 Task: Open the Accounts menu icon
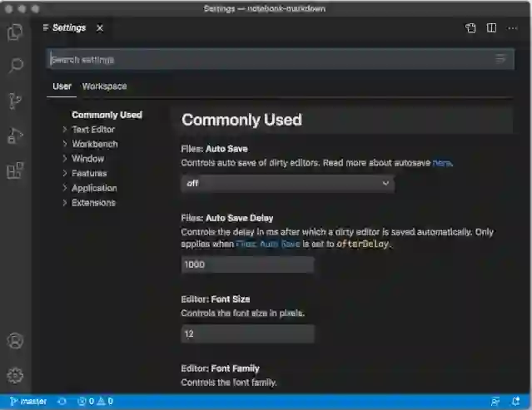point(15,341)
